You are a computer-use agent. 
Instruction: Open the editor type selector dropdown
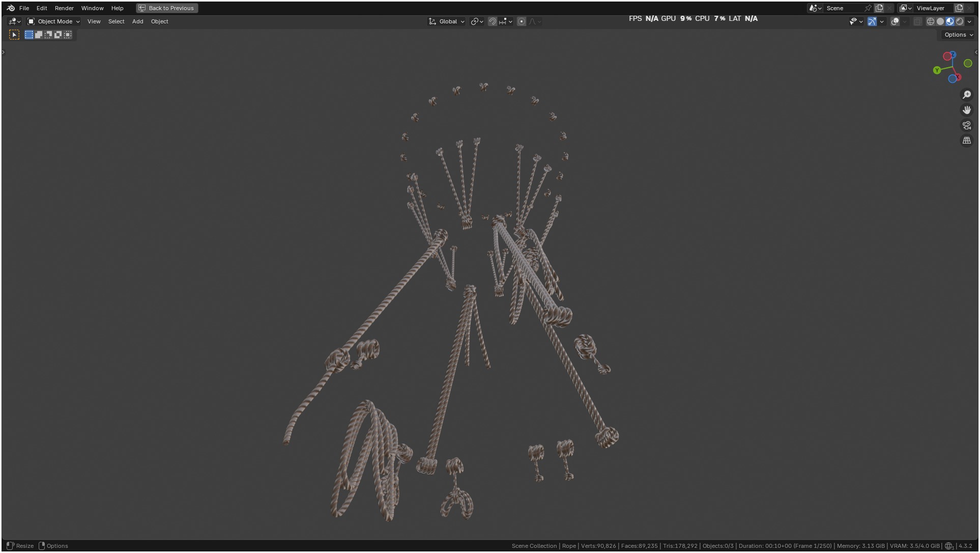(x=14, y=21)
